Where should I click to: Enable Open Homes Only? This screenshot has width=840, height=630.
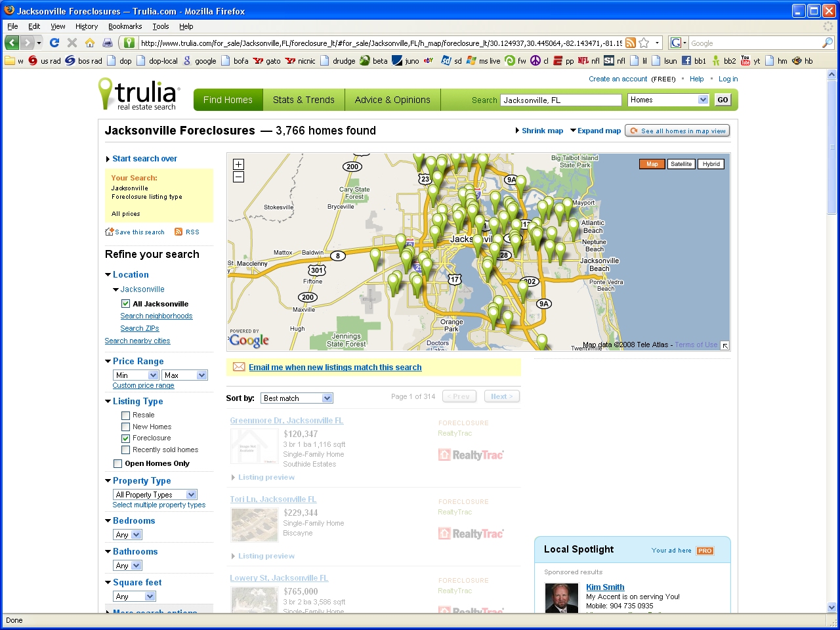[x=117, y=464]
